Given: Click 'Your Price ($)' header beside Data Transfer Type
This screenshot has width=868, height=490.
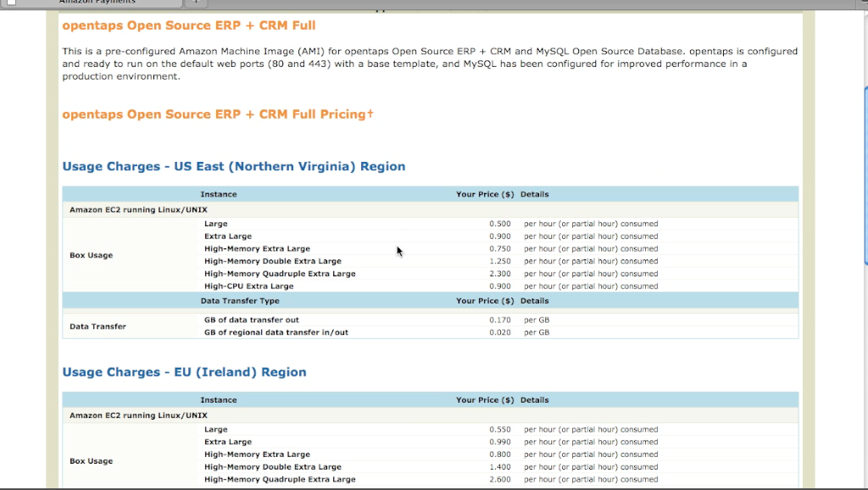Looking at the screenshot, I should coord(485,301).
